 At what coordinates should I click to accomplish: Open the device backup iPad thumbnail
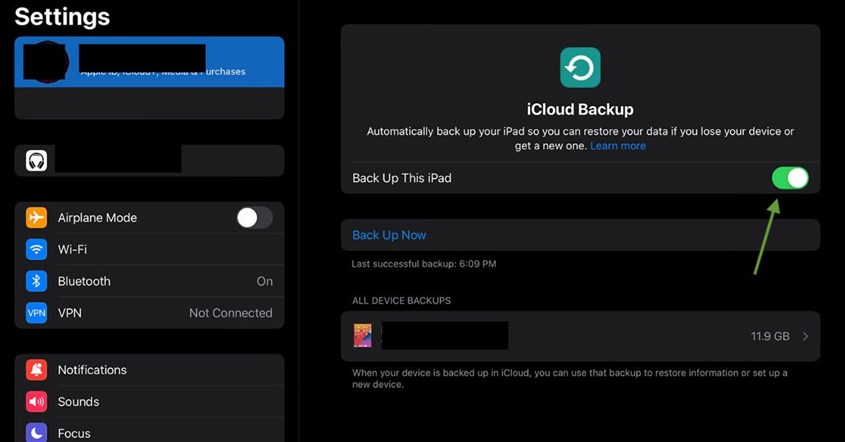click(x=363, y=336)
